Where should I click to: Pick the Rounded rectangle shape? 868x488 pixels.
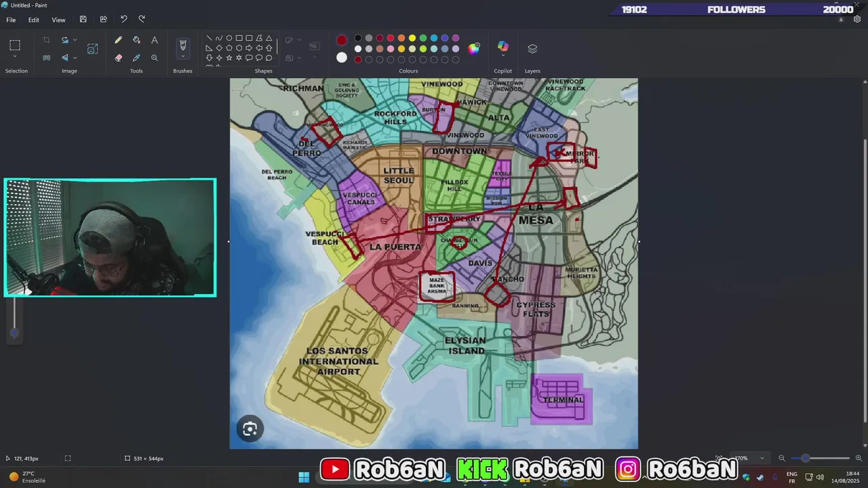tap(249, 39)
